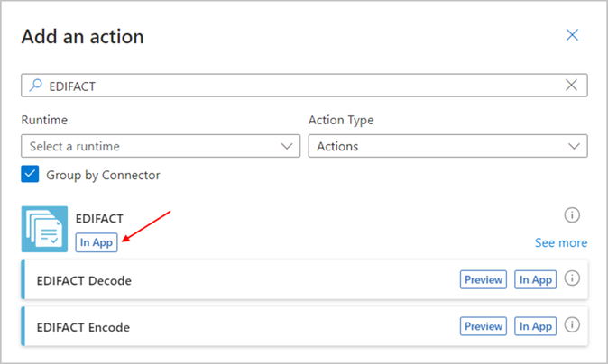608x364 pixels.
Task: Click Preview badge on EDIFACT Encode
Action: pyautogui.click(x=484, y=326)
